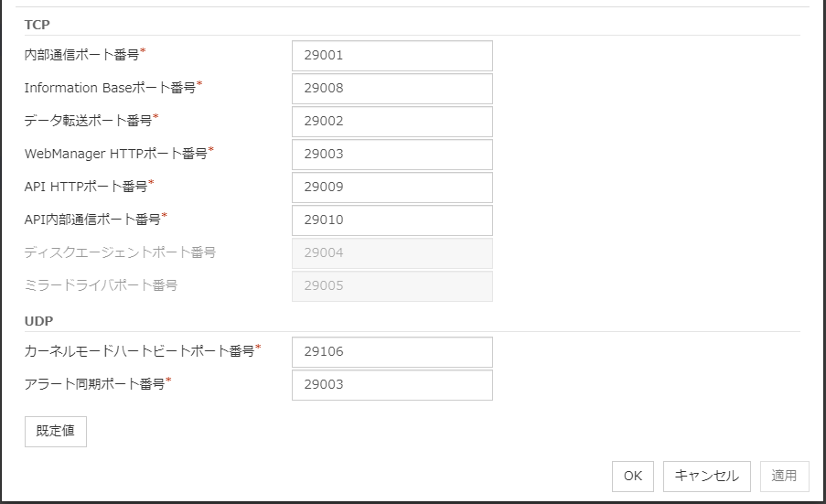Click the greyed-out ミラードライバポート番号 field
The image size is (826, 504).
[392, 285]
